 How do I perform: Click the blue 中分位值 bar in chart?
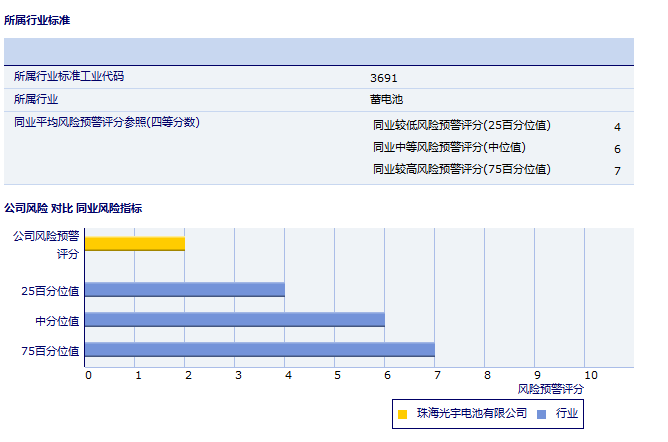point(235,320)
